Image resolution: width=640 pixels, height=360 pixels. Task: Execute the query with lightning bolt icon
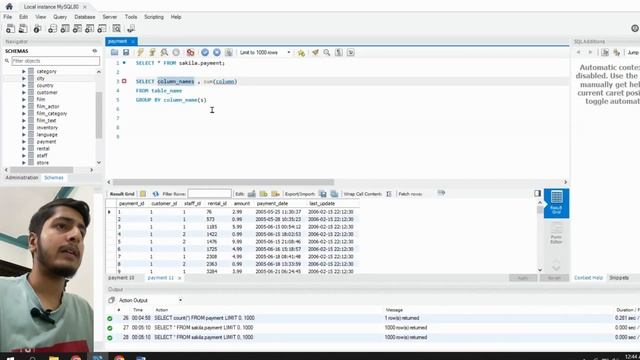(x=140, y=52)
